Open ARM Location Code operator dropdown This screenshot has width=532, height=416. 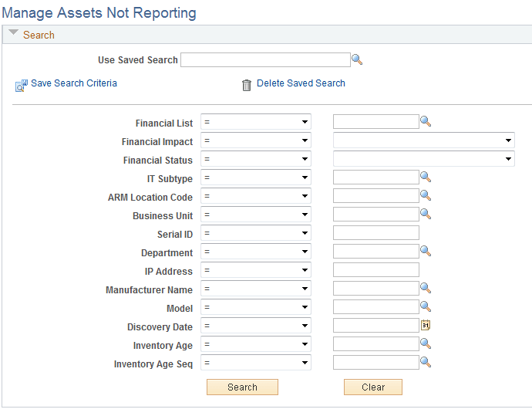(x=256, y=196)
